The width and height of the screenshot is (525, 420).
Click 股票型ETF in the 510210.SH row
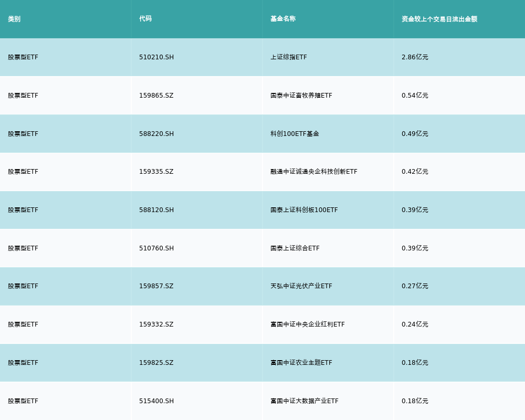pos(23,57)
